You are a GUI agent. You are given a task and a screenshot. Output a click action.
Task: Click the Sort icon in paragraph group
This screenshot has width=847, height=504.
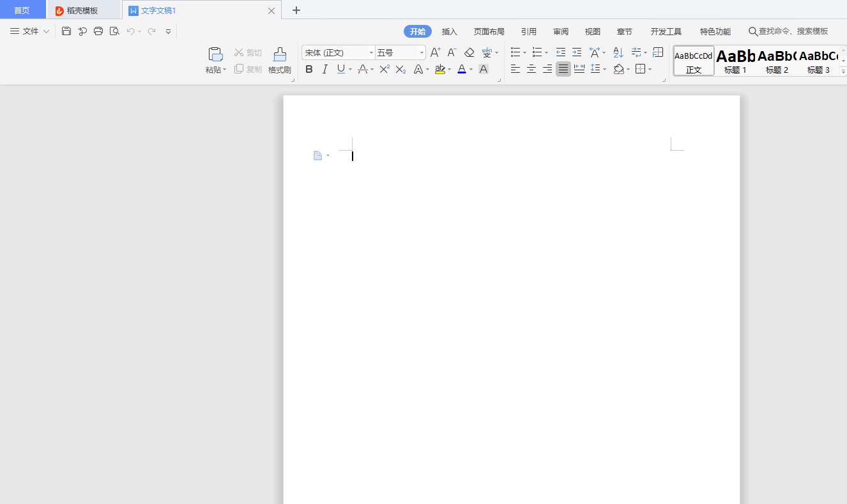point(618,52)
